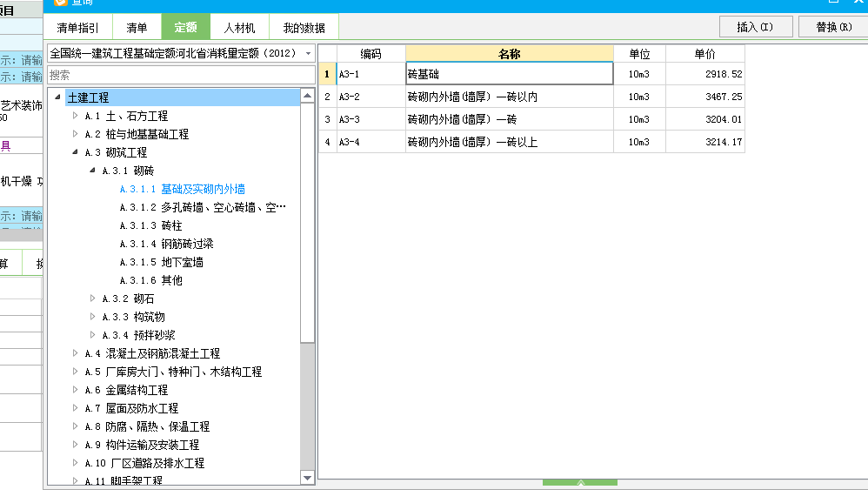
Task: Select A.3.1.5 地下室墙 node
Action: coord(161,262)
